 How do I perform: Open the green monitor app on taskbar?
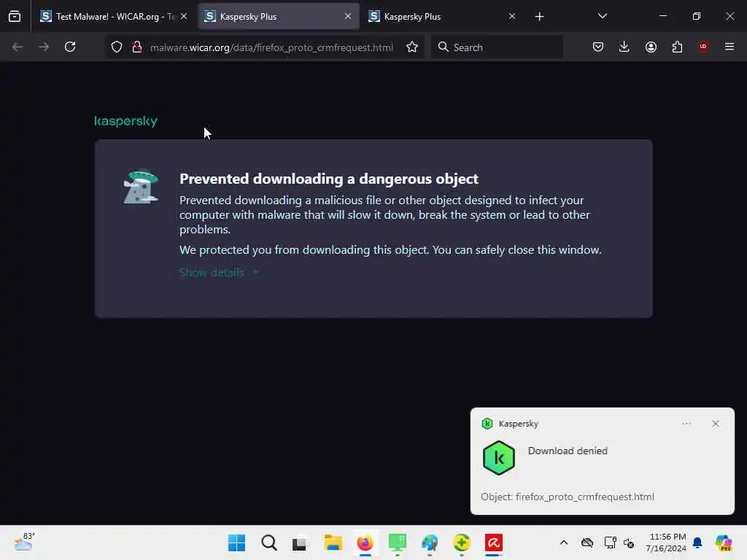click(398, 542)
